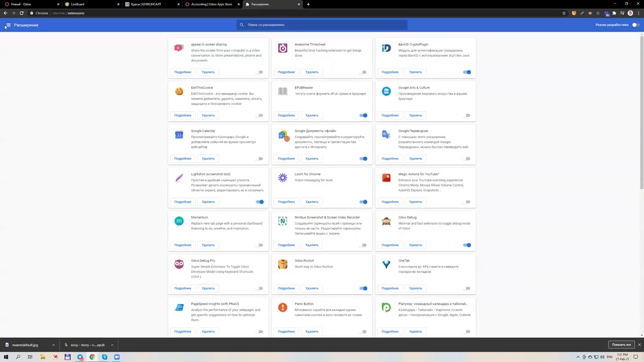The width and height of the screenshot is (644, 362).
Task: Click the Odoo Debug Pro owl icon
Action: pyautogui.click(x=179, y=264)
